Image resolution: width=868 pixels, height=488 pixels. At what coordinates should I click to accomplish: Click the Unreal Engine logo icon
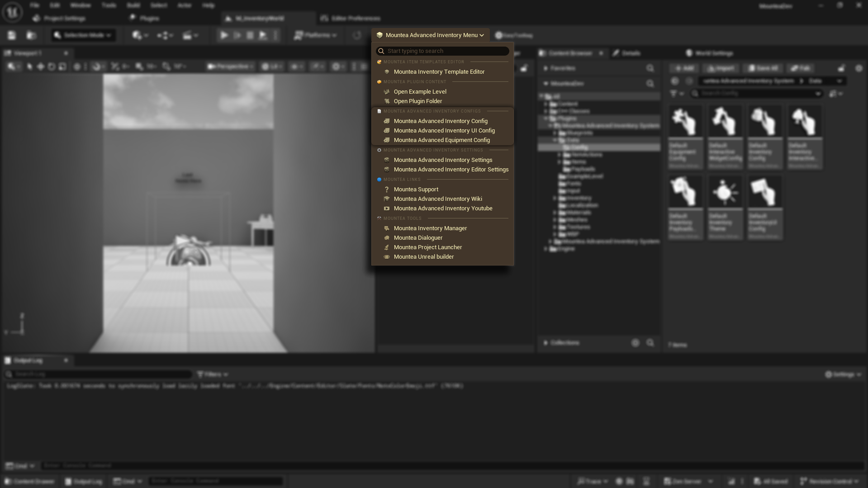click(x=12, y=12)
